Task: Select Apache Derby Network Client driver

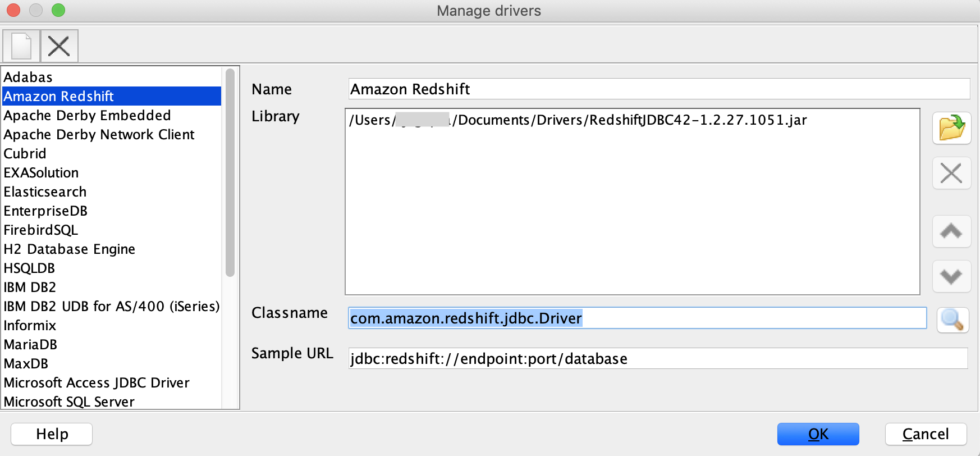Action: [x=112, y=134]
